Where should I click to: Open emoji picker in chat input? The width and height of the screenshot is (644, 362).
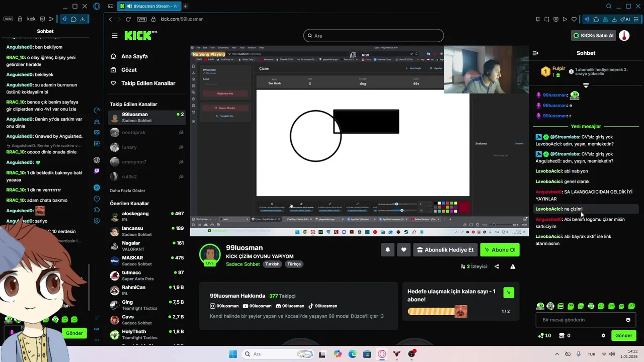(x=628, y=320)
